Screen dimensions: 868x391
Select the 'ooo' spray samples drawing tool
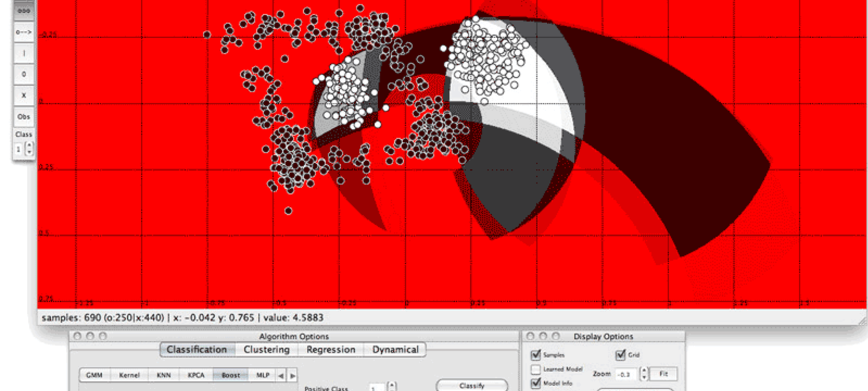pyautogui.click(x=24, y=10)
